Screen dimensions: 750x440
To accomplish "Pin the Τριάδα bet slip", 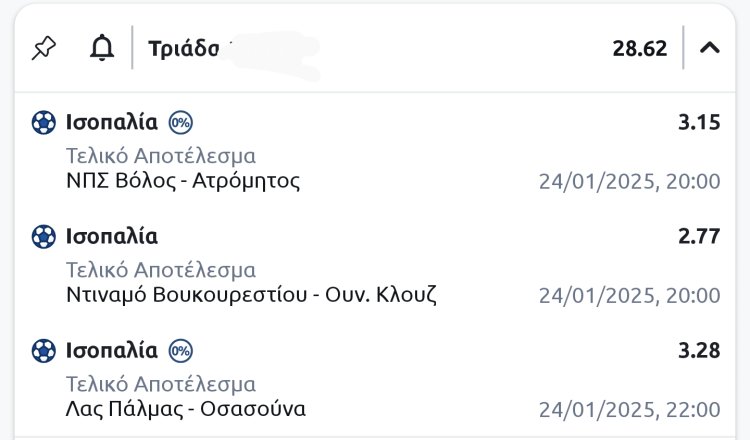I will click(x=44, y=48).
